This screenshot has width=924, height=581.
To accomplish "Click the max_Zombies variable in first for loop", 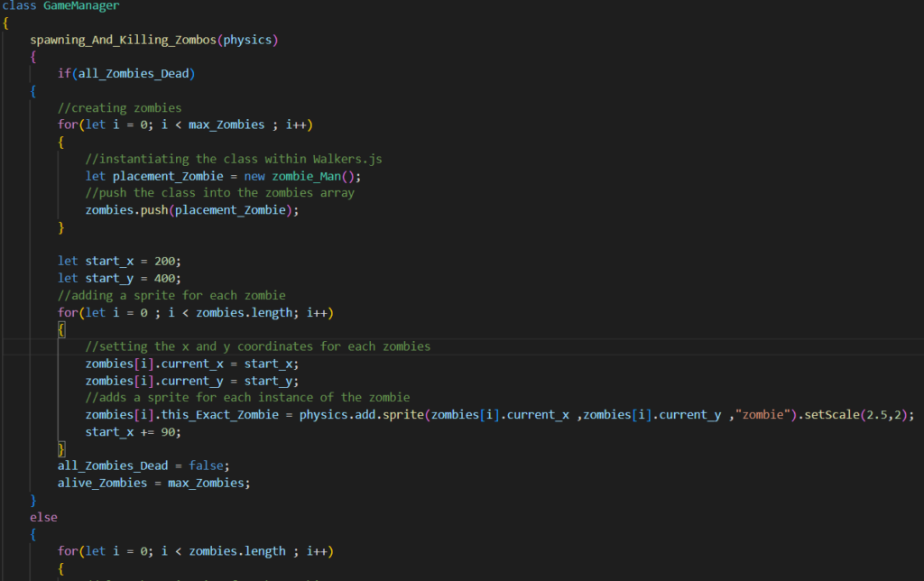I will (x=226, y=124).
